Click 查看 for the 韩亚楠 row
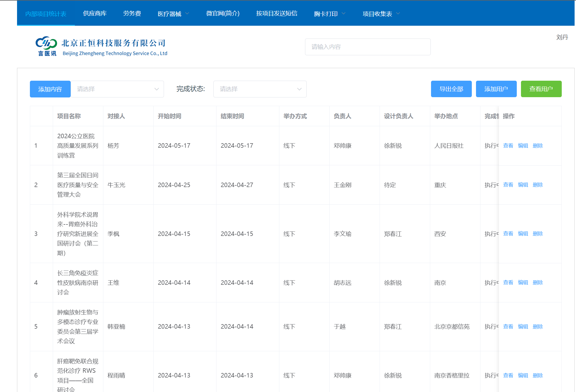The image size is (576, 392). pyautogui.click(x=508, y=327)
